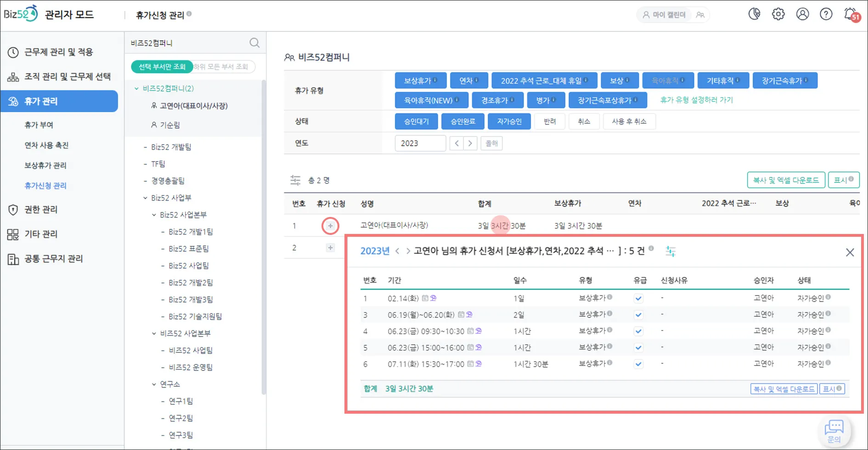The height and width of the screenshot is (450, 868).
Task: Click next year chevron in popup header
Action: tap(408, 251)
